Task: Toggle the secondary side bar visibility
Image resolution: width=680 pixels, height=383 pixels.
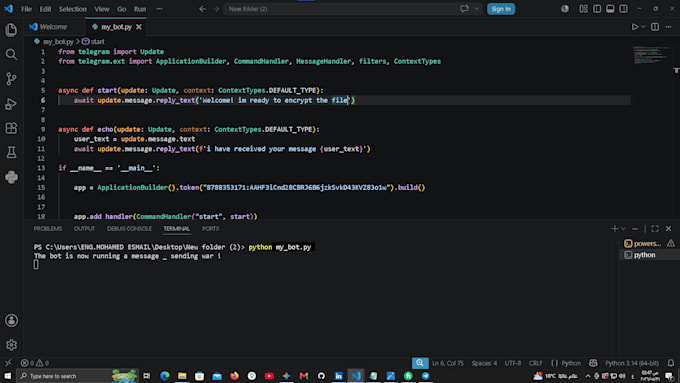Action: click(x=623, y=9)
